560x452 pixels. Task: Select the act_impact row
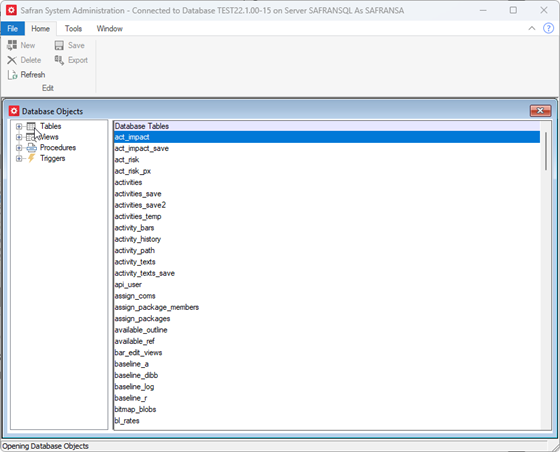pyautogui.click(x=326, y=137)
